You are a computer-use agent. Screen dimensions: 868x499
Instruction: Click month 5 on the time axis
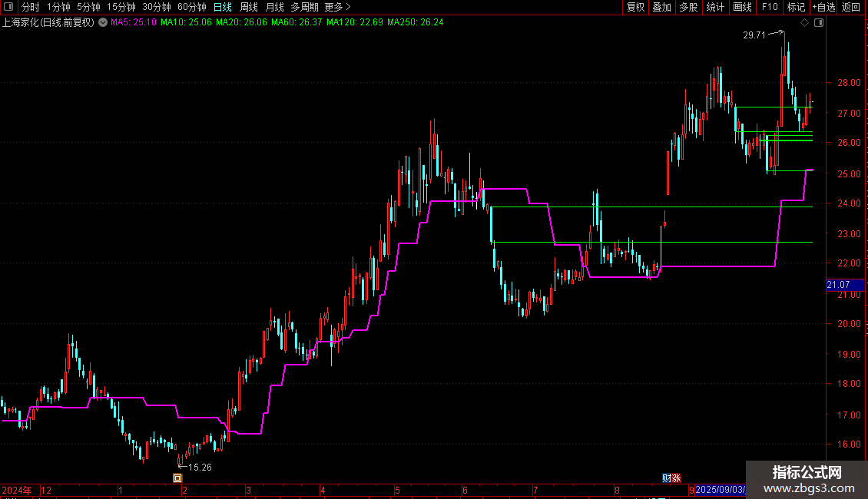[397, 490]
